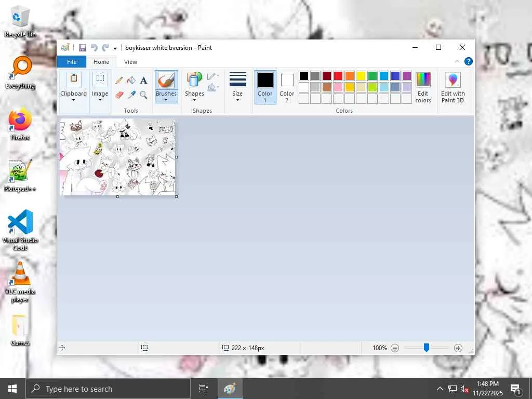Pick the purple color swatch
This screenshot has width=532, height=399.
407,76
